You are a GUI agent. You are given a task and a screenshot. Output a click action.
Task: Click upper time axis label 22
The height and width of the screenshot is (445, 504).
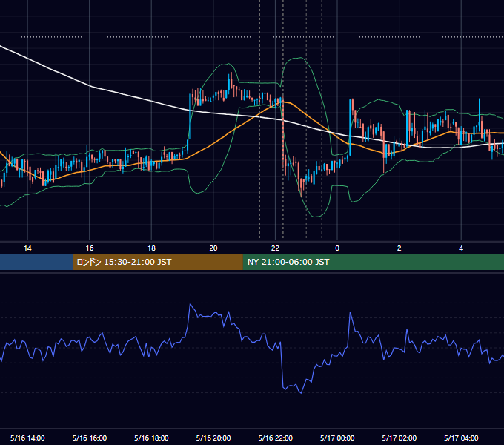pos(275,248)
